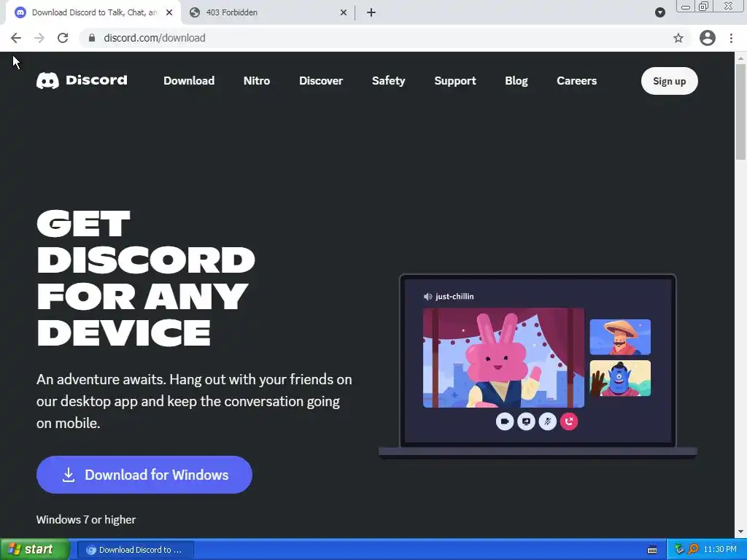The width and height of the screenshot is (747, 560).
Task: Open Careers in Discord navigation
Action: (x=576, y=81)
